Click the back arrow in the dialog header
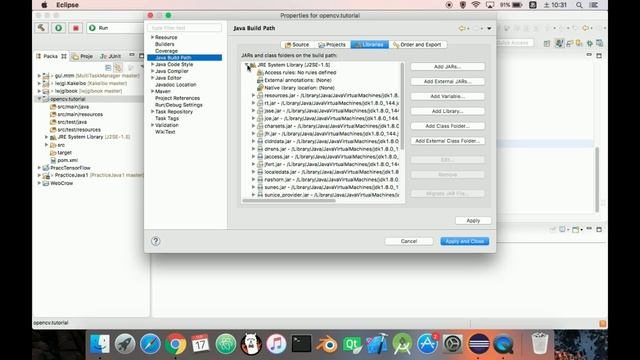Viewport: 640px width, 360px height. [x=462, y=28]
